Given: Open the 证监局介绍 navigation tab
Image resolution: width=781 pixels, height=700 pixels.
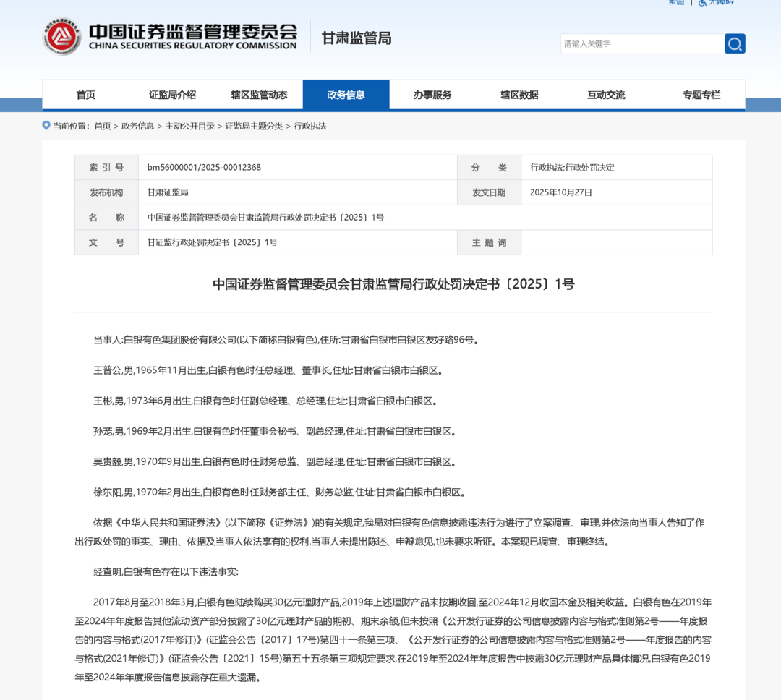Looking at the screenshot, I should pyautogui.click(x=172, y=95).
